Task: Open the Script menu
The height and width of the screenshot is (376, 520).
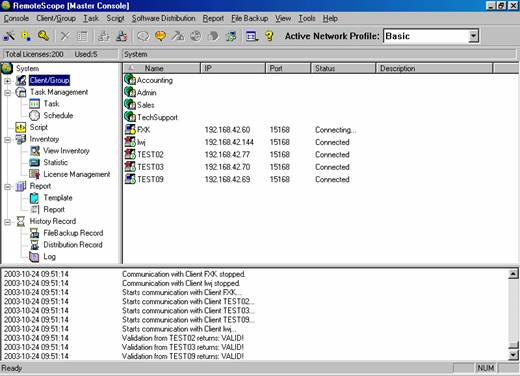Action: click(x=115, y=18)
